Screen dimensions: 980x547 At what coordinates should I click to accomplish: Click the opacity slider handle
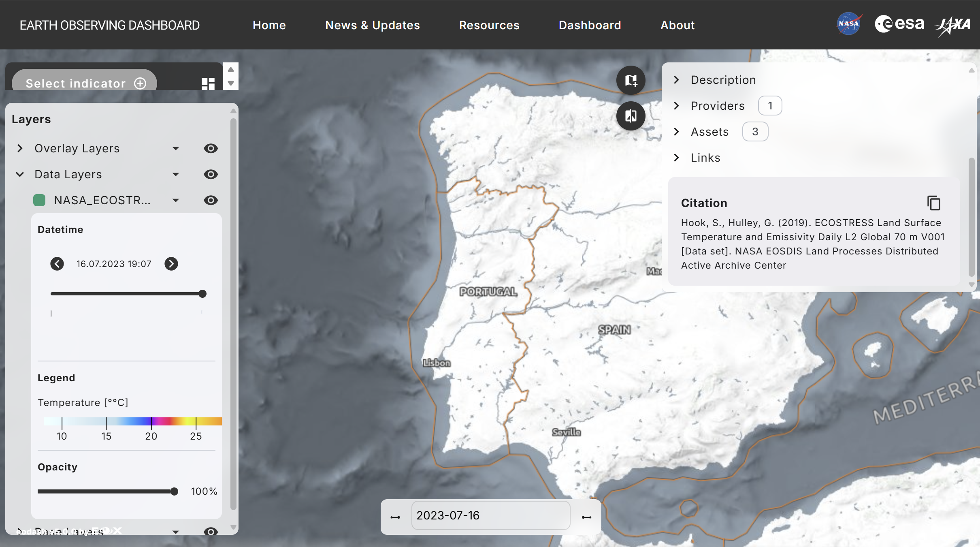tap(174, 491)
